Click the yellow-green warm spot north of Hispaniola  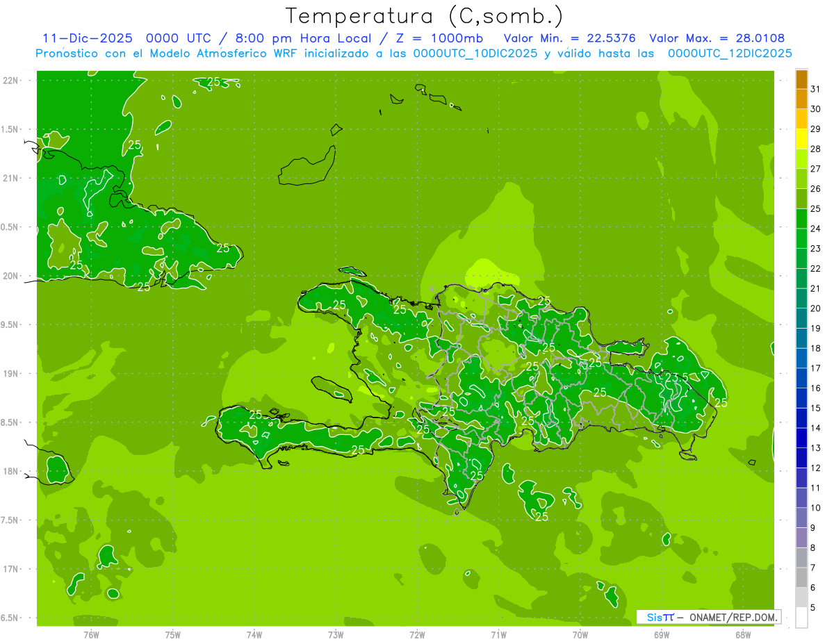point(487,268)
